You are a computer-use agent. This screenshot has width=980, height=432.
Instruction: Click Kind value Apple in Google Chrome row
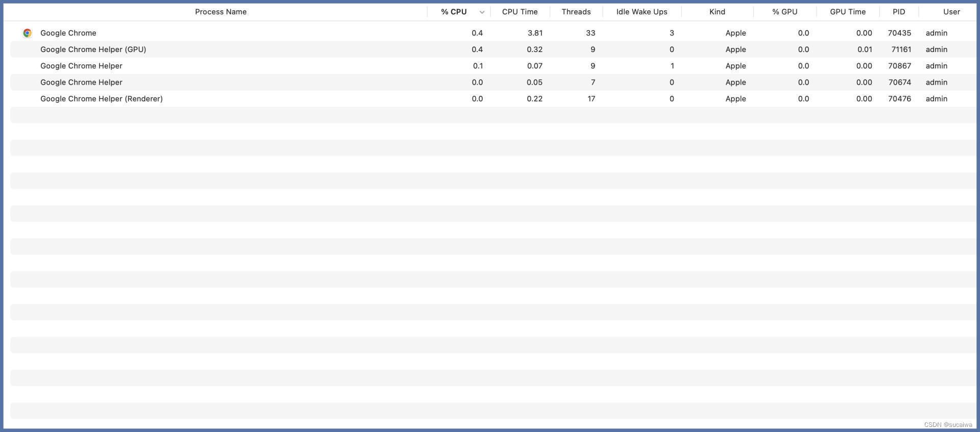736,33
